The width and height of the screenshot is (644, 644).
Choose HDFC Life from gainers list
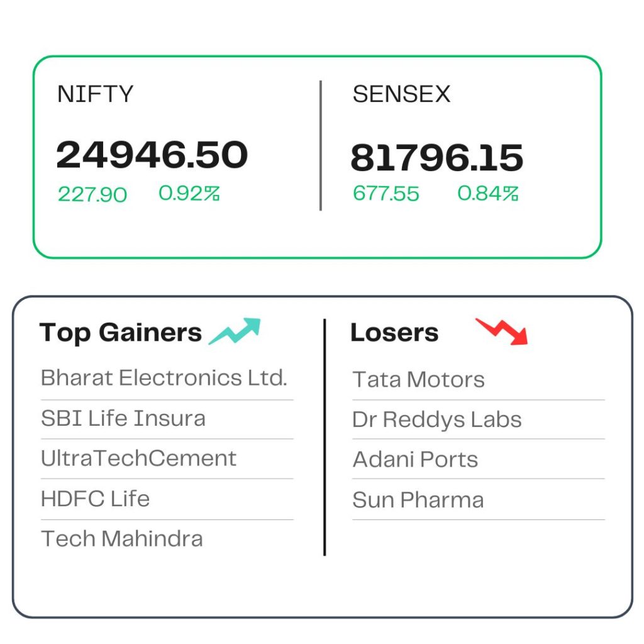[96, 499]
